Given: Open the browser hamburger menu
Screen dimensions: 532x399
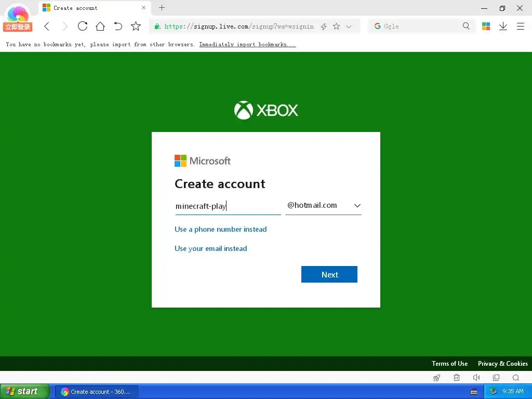Looking at the screenshot, I should pyautogui.click(x=521, y=26).
